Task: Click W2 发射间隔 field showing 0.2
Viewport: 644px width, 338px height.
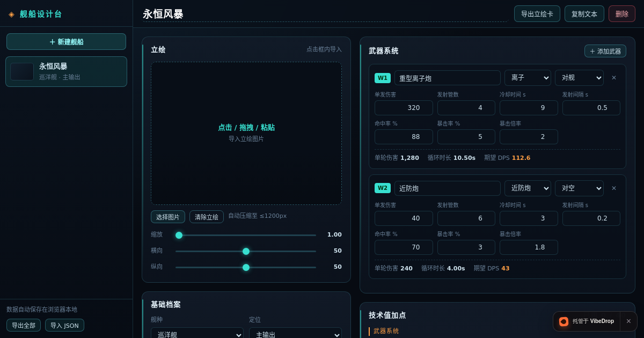Action: (591, 218)
